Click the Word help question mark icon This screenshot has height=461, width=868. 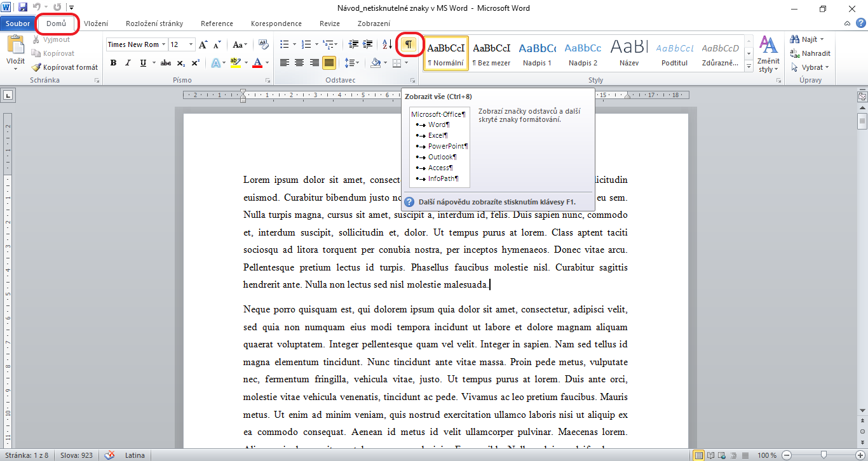pyautogui.click(x=860, y=23)
